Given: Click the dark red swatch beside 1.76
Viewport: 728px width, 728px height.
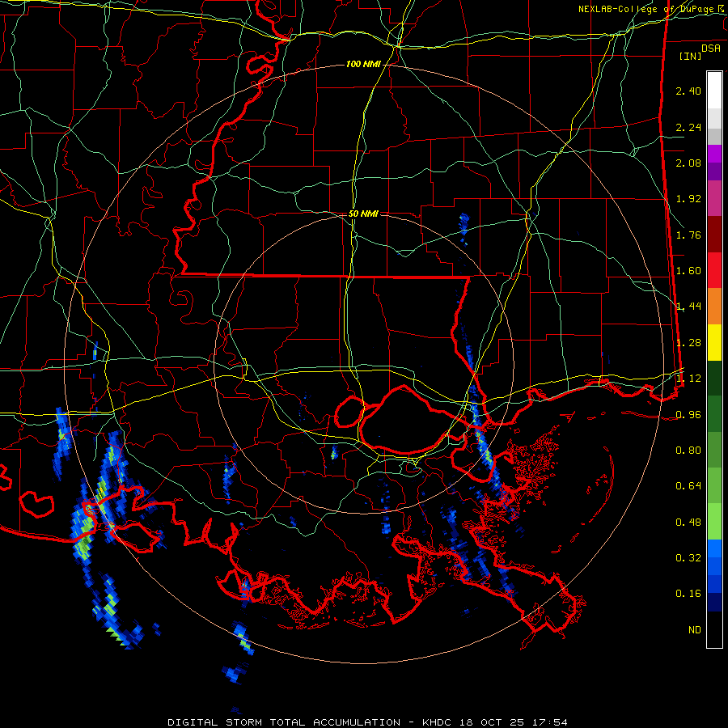Looking at the screenshot, I should click(x=714, y=235).
